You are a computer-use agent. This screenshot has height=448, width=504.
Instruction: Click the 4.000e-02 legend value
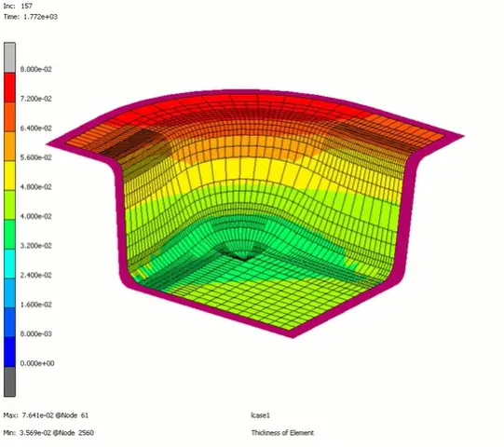(36, 216)
